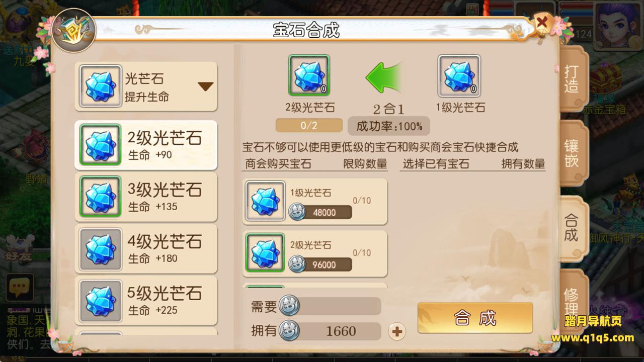Click the chat bubble icon
This screenshot has width=644, height=362.
coord(20,287)
